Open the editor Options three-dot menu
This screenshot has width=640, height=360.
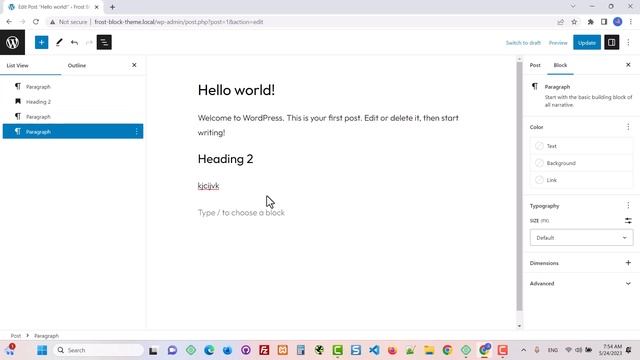pos(629,42)
